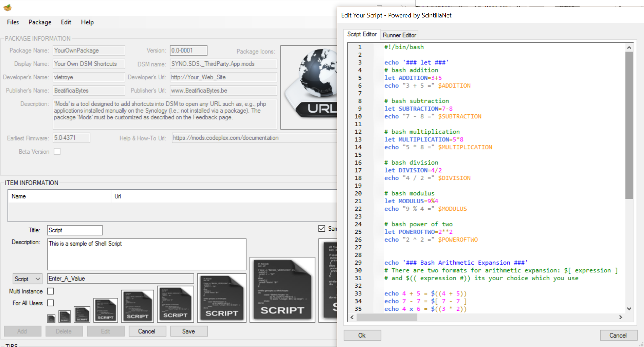Click into the item Title text field
Screen dimensions: 644x347
75,230
